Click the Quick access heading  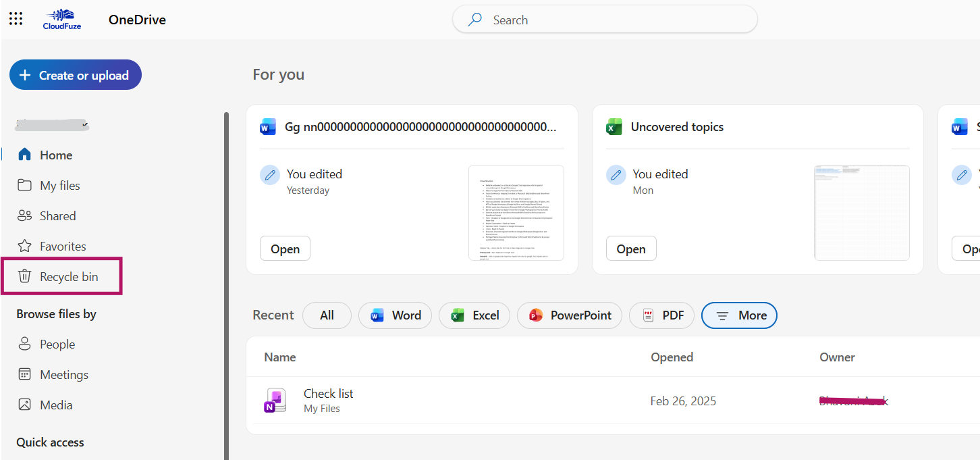point(50,442)
